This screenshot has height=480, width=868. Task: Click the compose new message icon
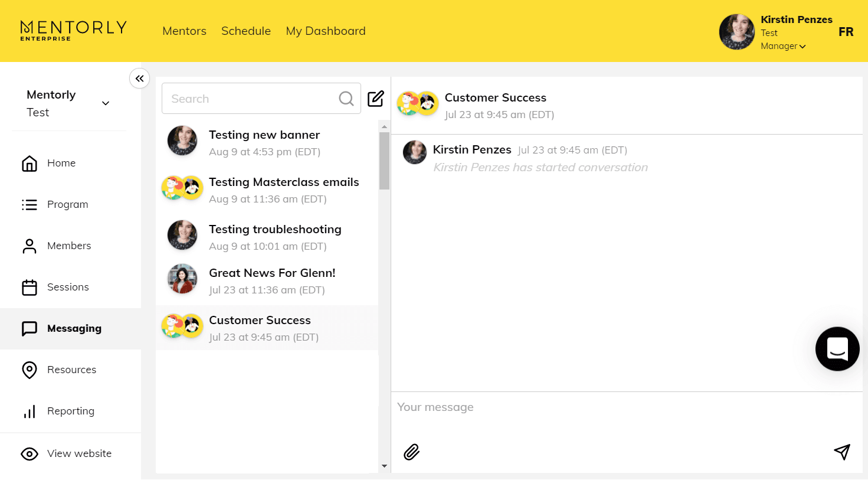pos(376,99)
